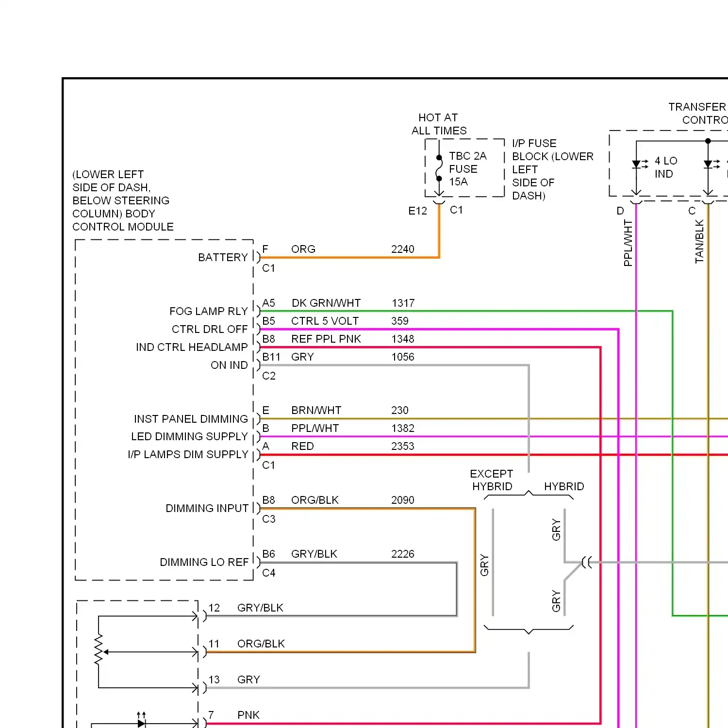Click the CTRL 5 VOLT label
Image resolution: width=728 pixels, height=728 pixels.
[325, 321]
